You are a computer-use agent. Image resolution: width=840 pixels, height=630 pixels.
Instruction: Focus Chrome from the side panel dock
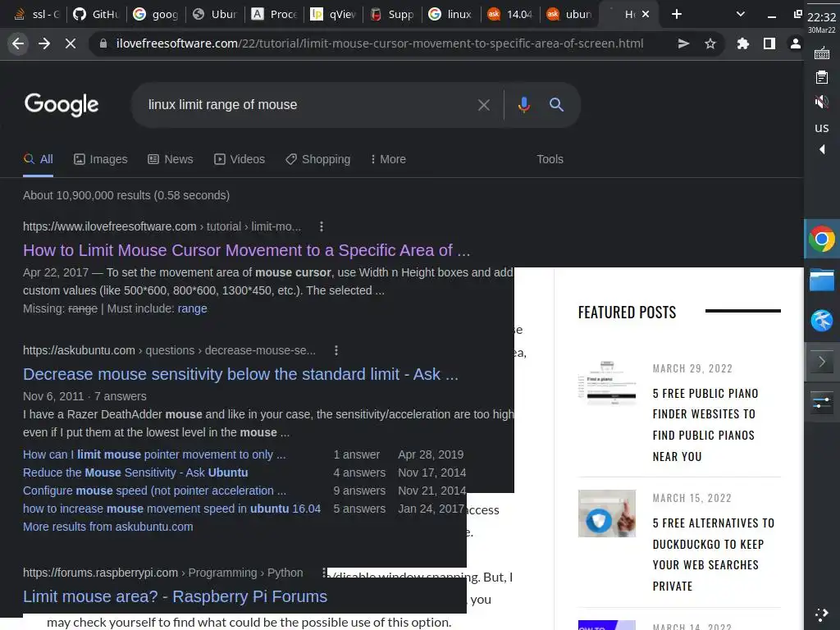[x=822, y=239]
